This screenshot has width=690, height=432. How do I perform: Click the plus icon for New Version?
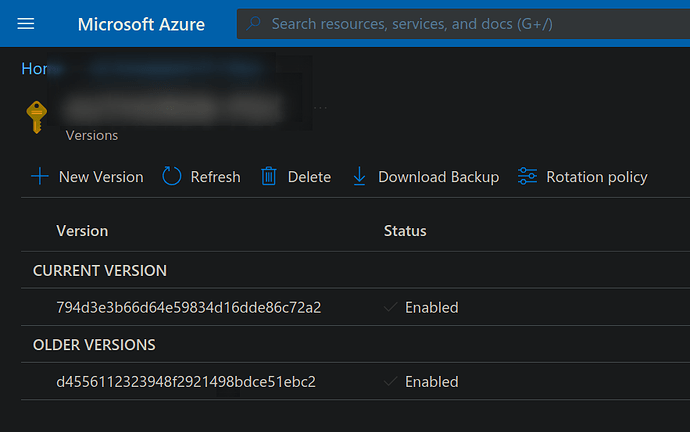coord(40,177)
